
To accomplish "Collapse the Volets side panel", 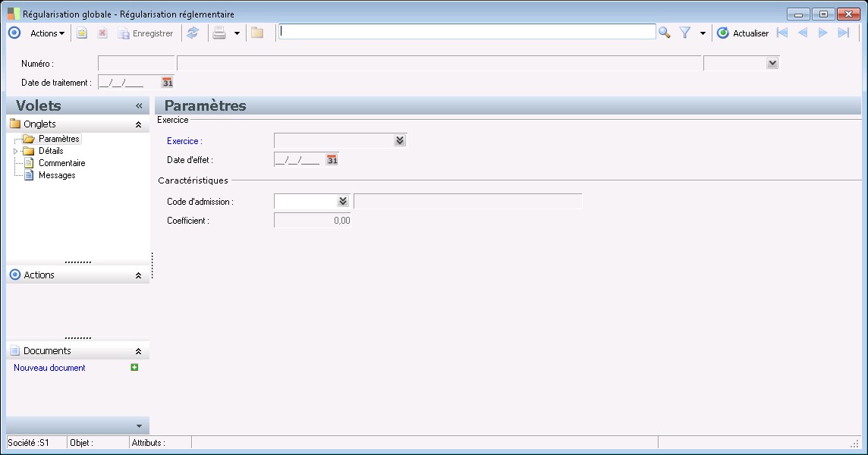I will pyautogui.click(x=139, y=105).
